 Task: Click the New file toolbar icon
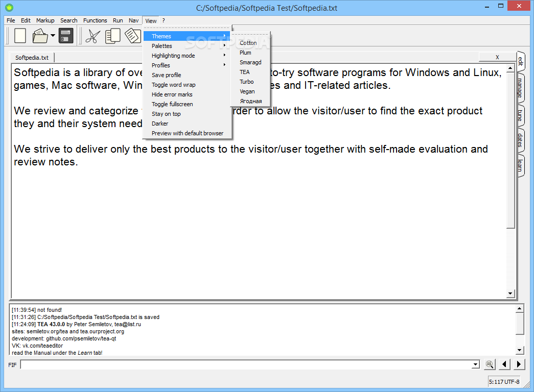click(20, 36)
